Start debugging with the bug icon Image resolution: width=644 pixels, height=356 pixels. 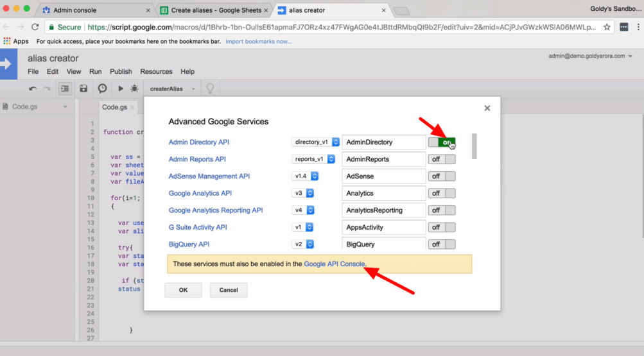click(134, 89)
